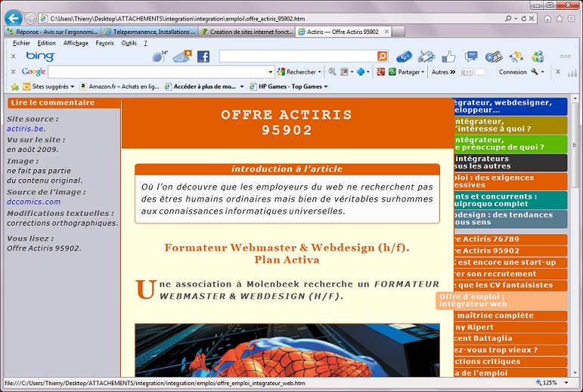The image size is (583, 392).
Task: Open the Outils menu
Action: click(129, 43)
